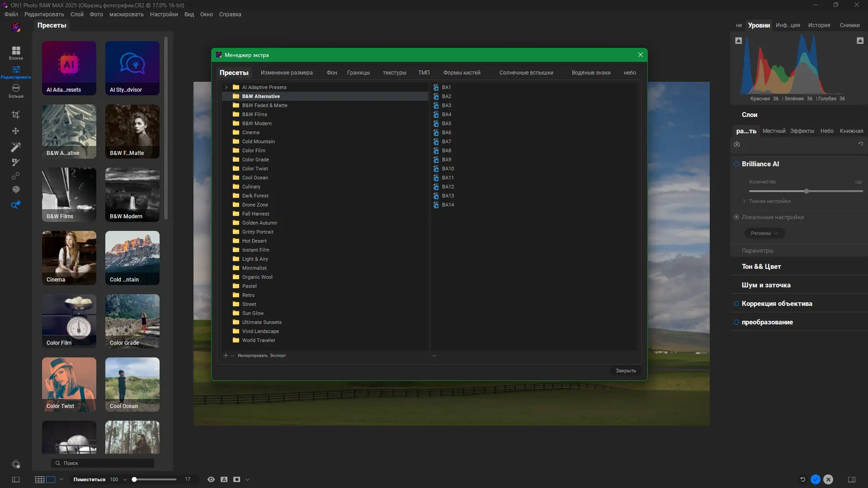This screenshot has width=868, height=488.
Task: Open the Регионы dropdown
Action: click(764, 233)
